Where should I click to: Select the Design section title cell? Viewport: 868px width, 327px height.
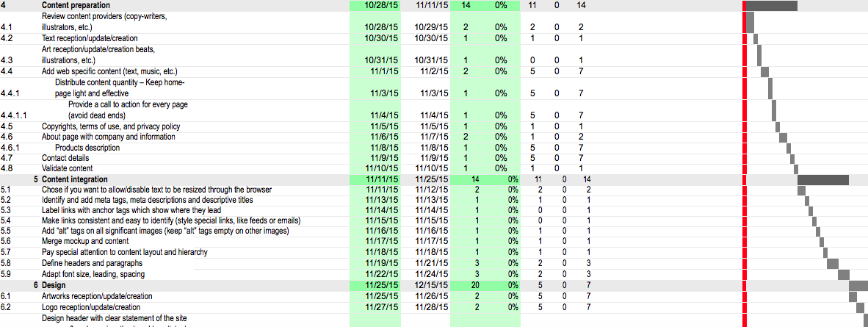54,285
